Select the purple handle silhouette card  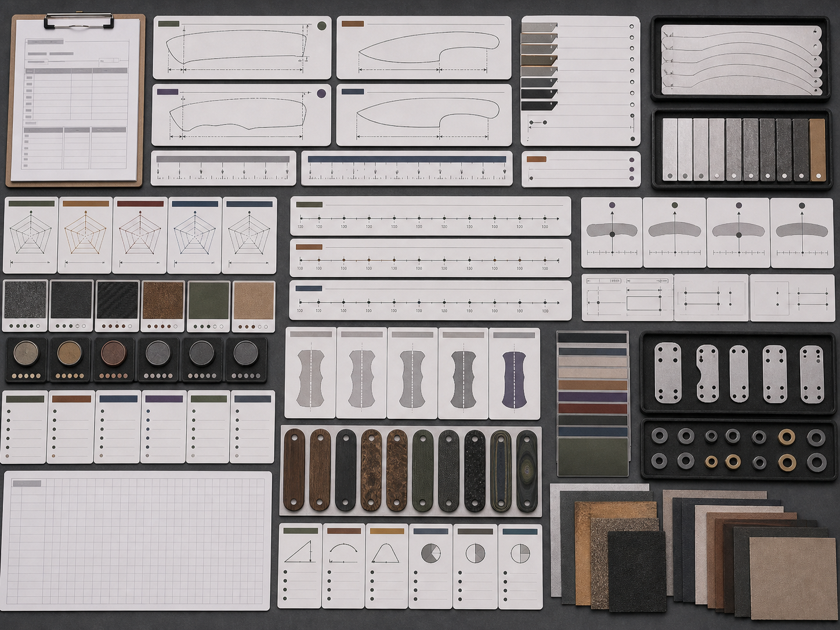tap(514, 374)
